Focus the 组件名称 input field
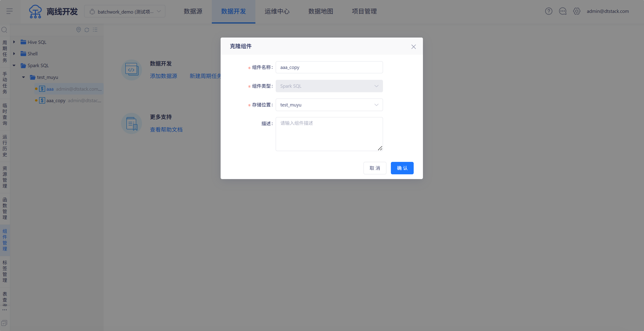This screenshot has width=644, height=331. [x=329, y=67]
